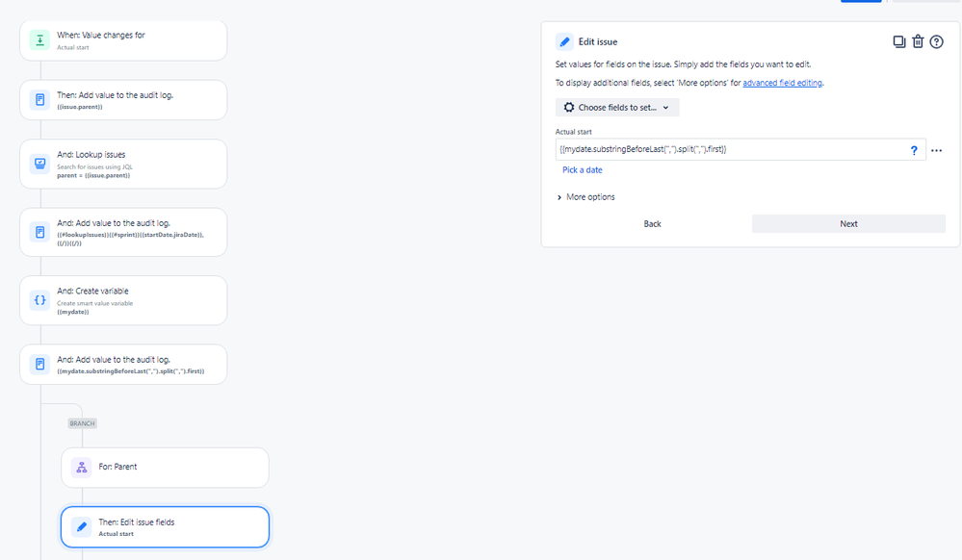Image resolution: width=962 pixels, height=560 pixels.
Task: Click the pencil icon on Then: Edit issue fields
Action: tap(82, 527)
